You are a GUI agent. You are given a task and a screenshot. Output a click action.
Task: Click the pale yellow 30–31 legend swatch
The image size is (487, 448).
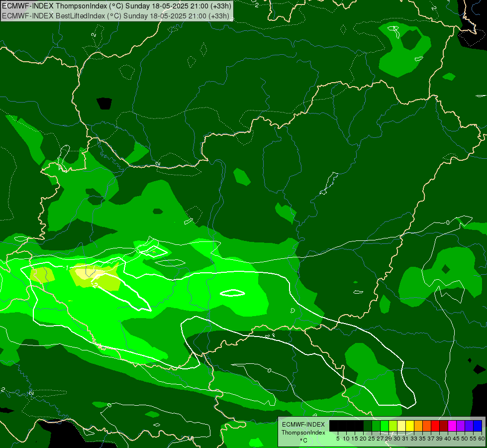[x=401, y=426]
